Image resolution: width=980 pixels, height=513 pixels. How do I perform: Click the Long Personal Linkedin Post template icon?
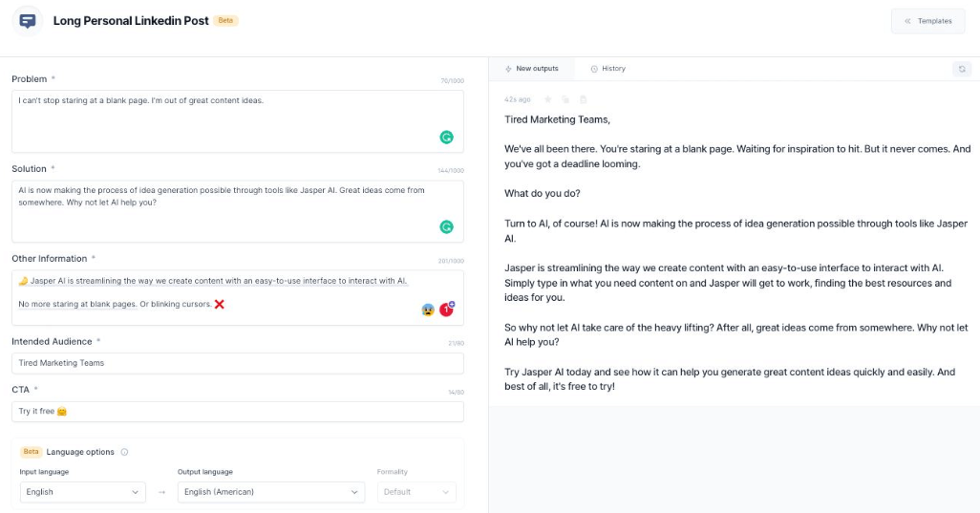point(28,20)
